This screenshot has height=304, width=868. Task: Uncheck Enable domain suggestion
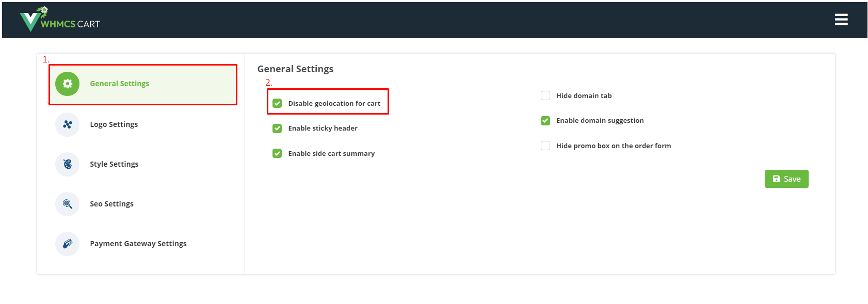click(x=545, y=121)
